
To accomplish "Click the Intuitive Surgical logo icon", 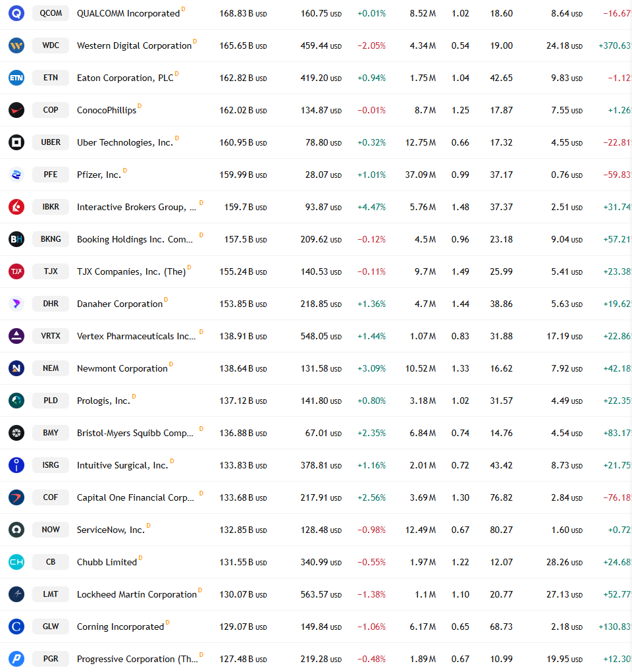I will pos(16,465).
